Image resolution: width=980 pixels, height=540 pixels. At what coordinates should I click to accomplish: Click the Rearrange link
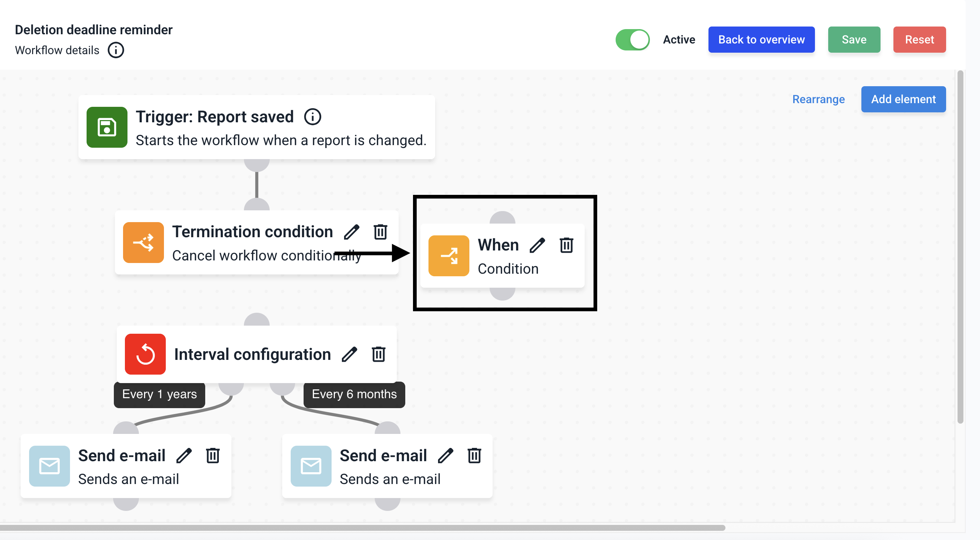pyautogui.click(x=818, y=99)
